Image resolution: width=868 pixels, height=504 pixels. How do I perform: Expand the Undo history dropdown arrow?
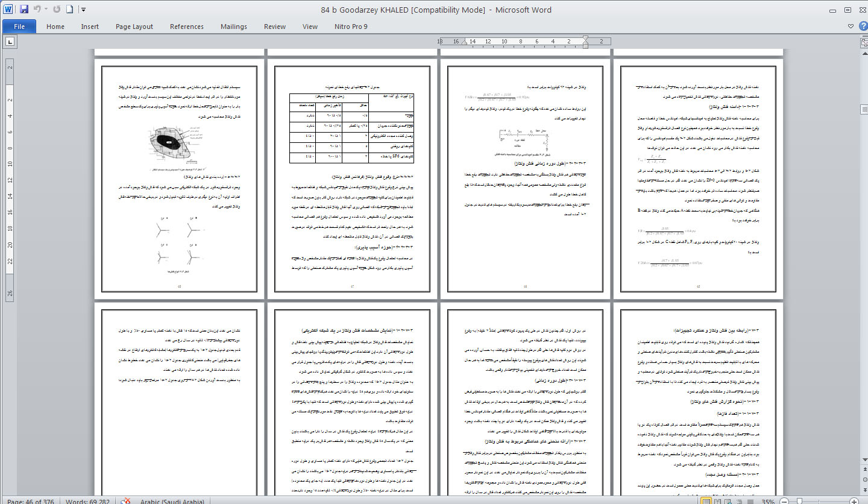pyautogui.click(x=46, y=10)
